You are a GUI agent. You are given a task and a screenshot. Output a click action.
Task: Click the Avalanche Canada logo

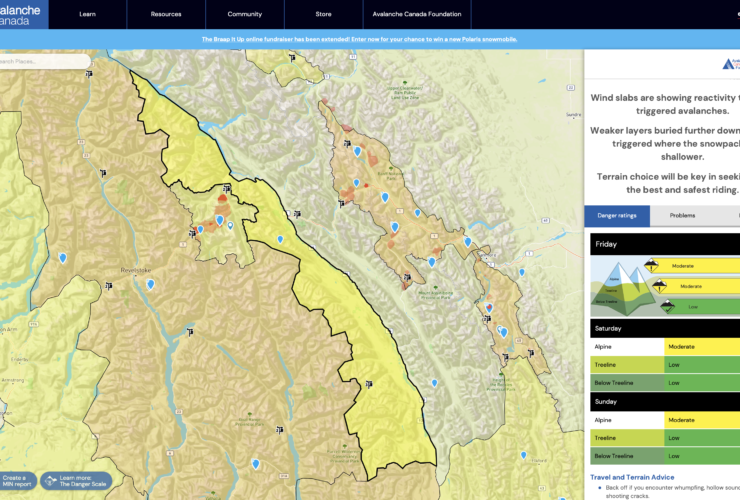click(x=22, y=14)
